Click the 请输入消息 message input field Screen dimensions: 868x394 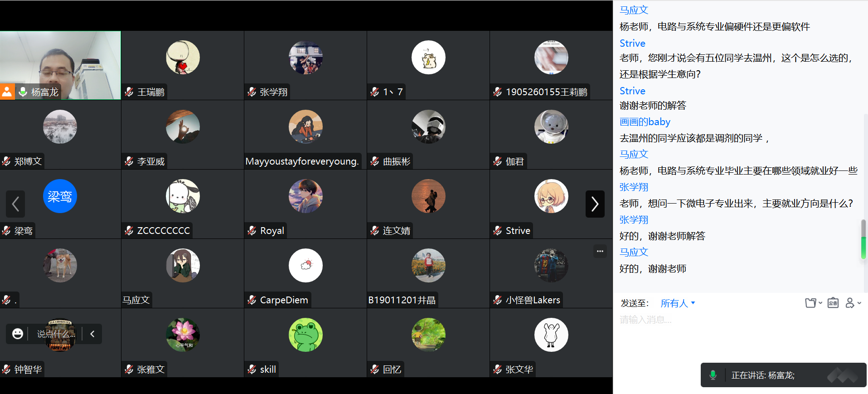point(740,336)
